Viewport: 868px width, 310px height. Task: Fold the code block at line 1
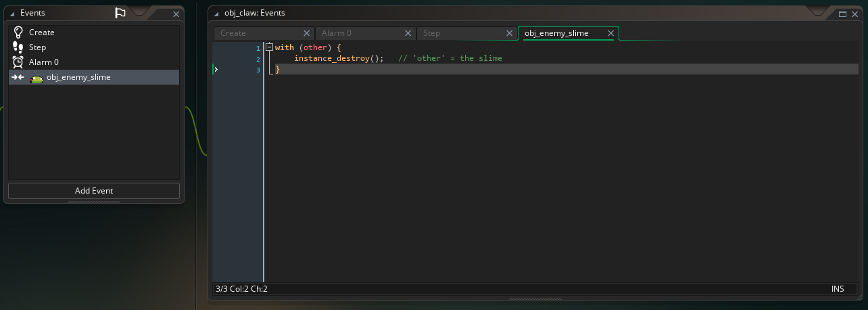tap(269, 47)
